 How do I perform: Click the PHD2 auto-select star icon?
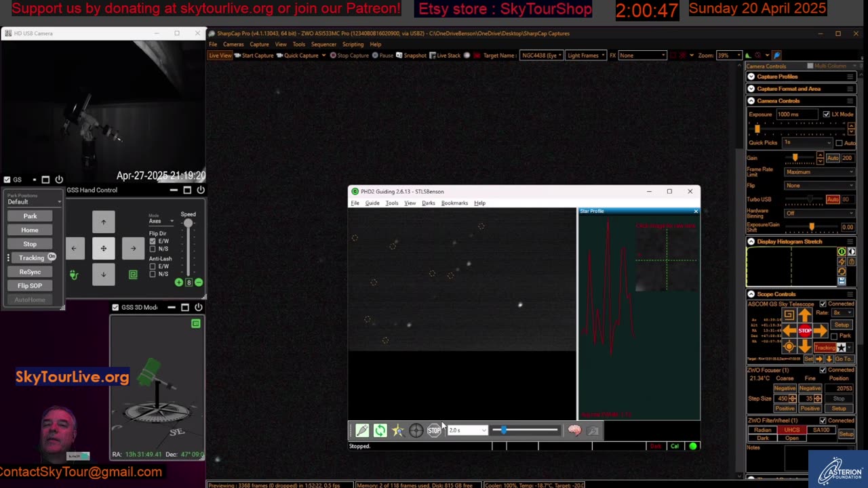[398, 430]
